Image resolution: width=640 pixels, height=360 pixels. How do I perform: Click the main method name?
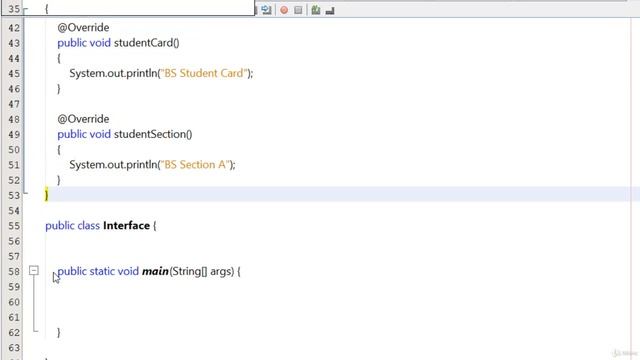point(155,271)
